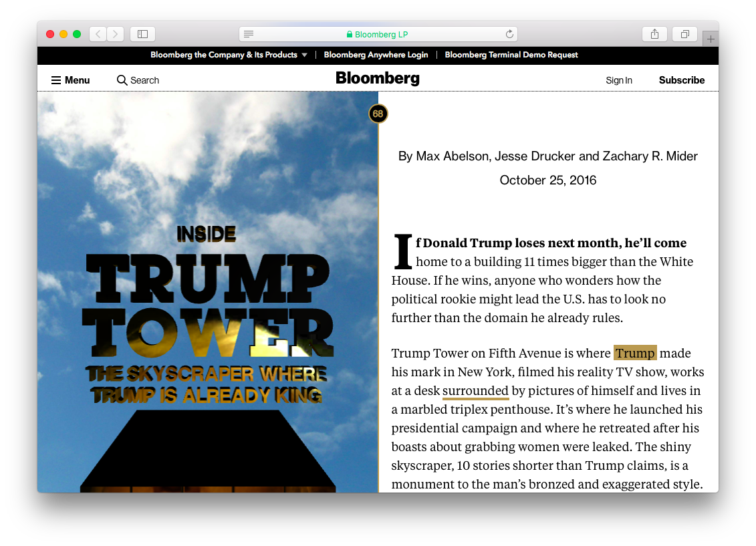The height and width of the screenshot is (546, 756).
Task: Click the underlined word surrounded
Action: pos(475,391)
